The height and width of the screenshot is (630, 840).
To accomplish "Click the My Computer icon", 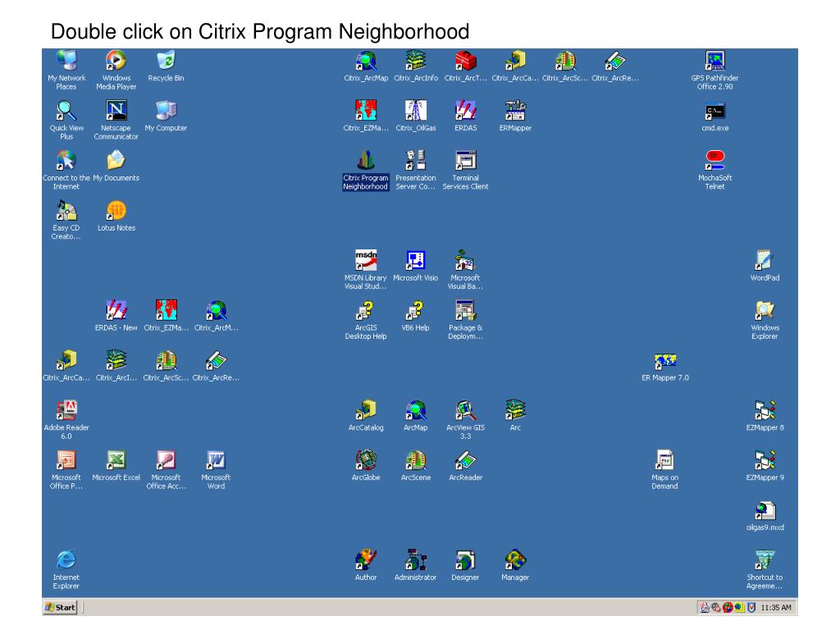I will coord(166,111).
